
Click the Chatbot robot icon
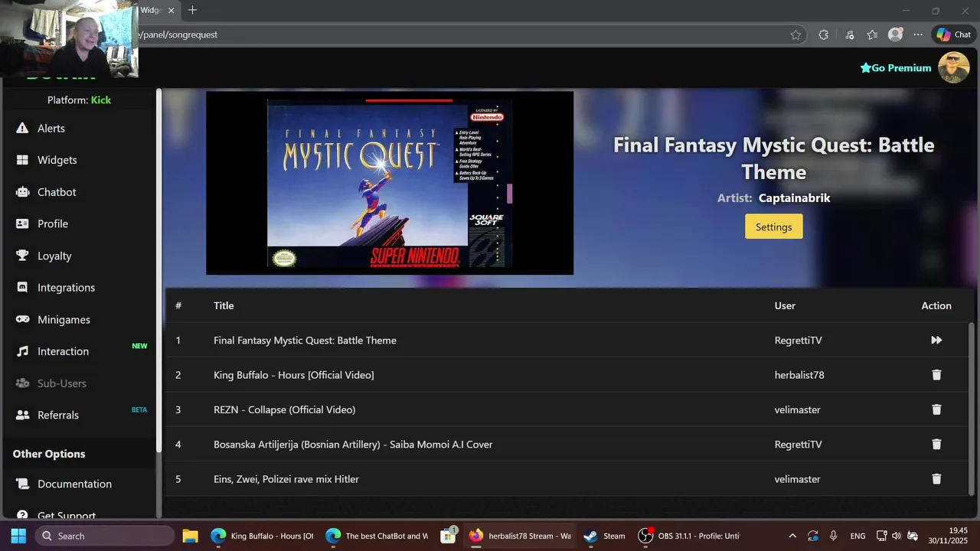click(22, 192)
